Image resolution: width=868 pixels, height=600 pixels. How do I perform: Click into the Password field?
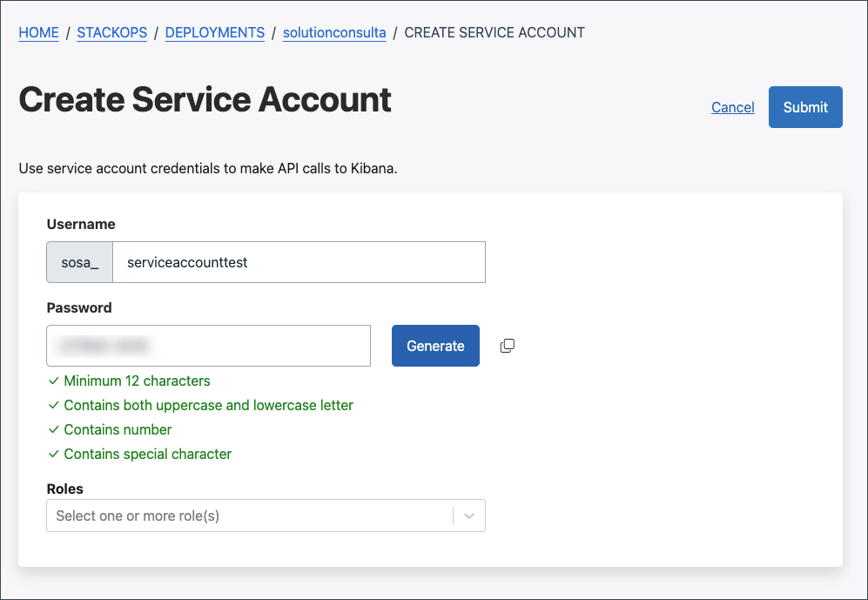point(209,346)
